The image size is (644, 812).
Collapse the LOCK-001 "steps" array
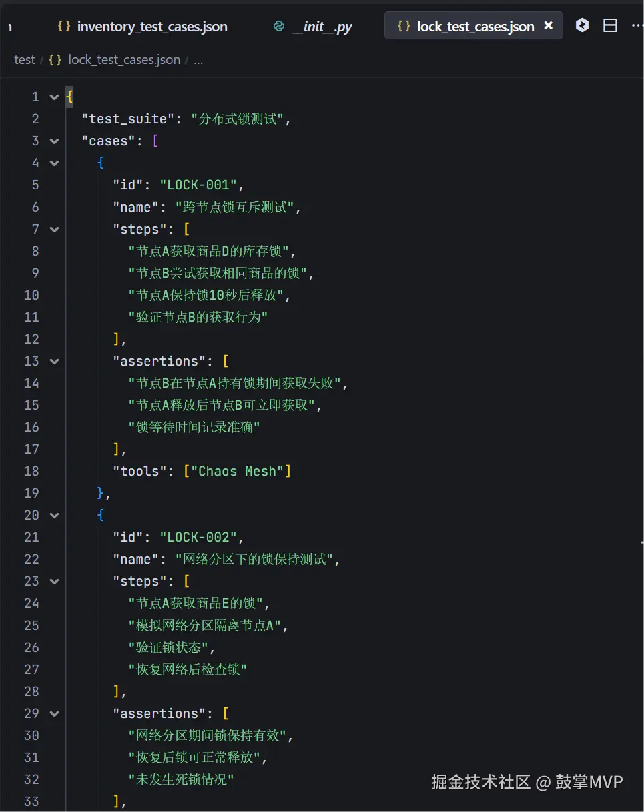[53, 229]
